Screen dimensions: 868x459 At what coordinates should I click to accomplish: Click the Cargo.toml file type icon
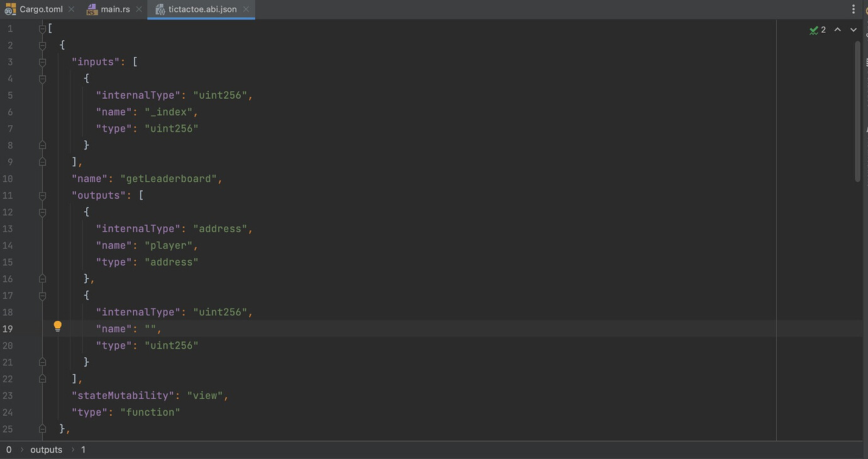10,9
